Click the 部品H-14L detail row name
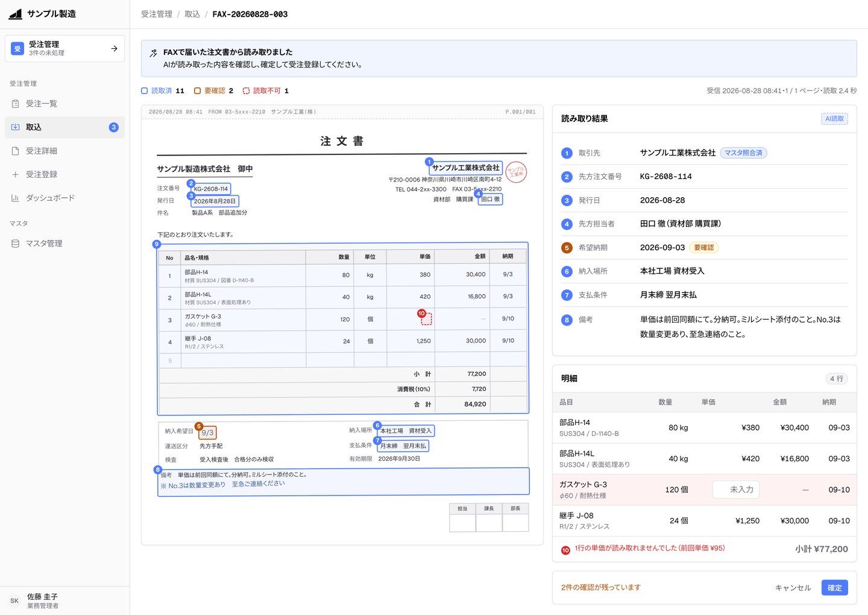Viewport: 868px width, 615px height. coord(577,453)
